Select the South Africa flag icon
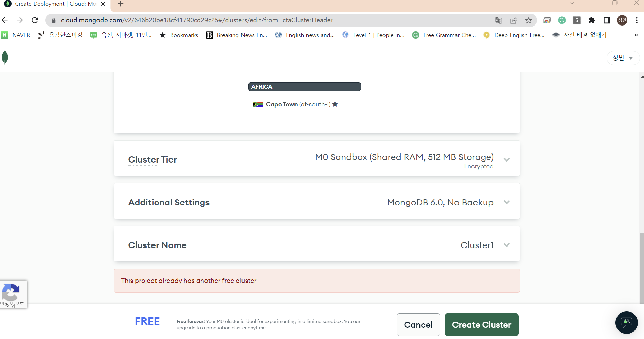644x339 pixels. [258, 104]
